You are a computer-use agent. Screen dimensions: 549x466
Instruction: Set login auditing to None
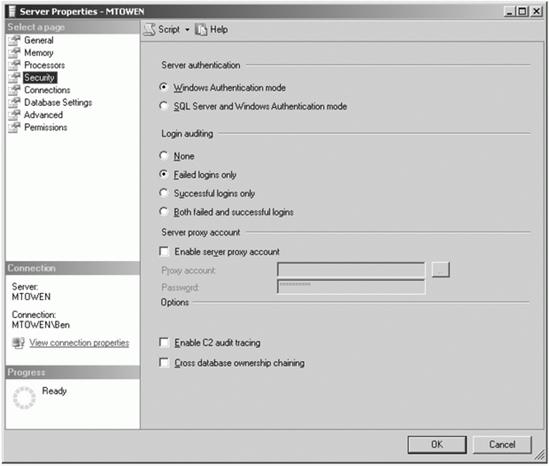click(x=164, y=155)
